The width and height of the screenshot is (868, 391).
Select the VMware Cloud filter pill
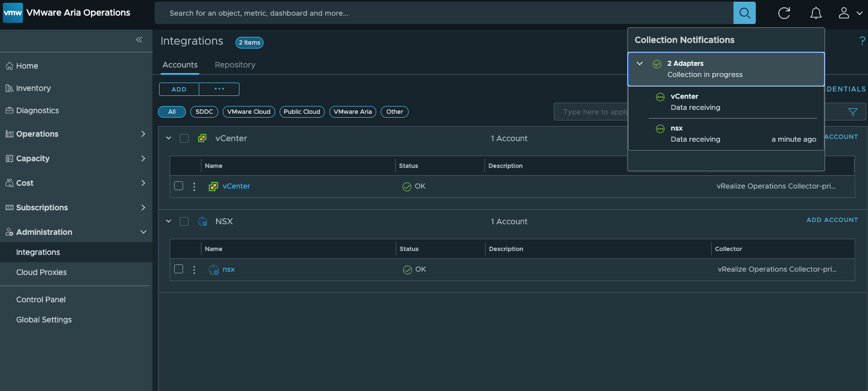click(x=249, y=112)
